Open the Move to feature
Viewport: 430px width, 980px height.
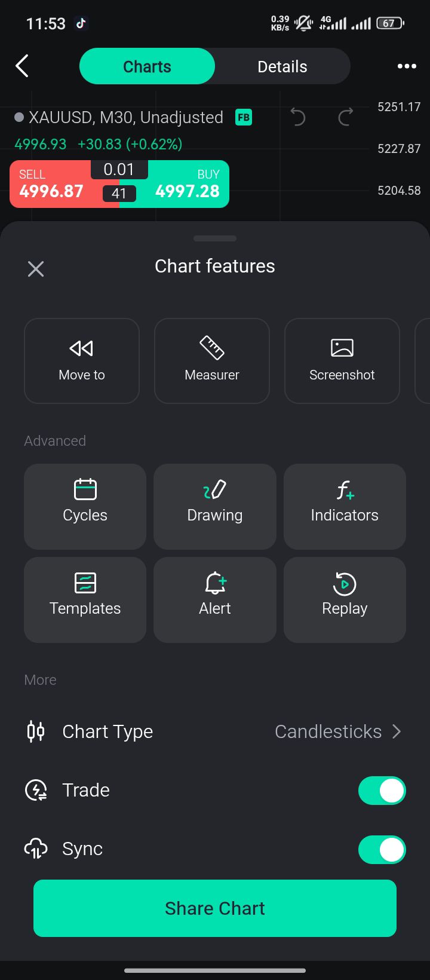coord(82,361)
